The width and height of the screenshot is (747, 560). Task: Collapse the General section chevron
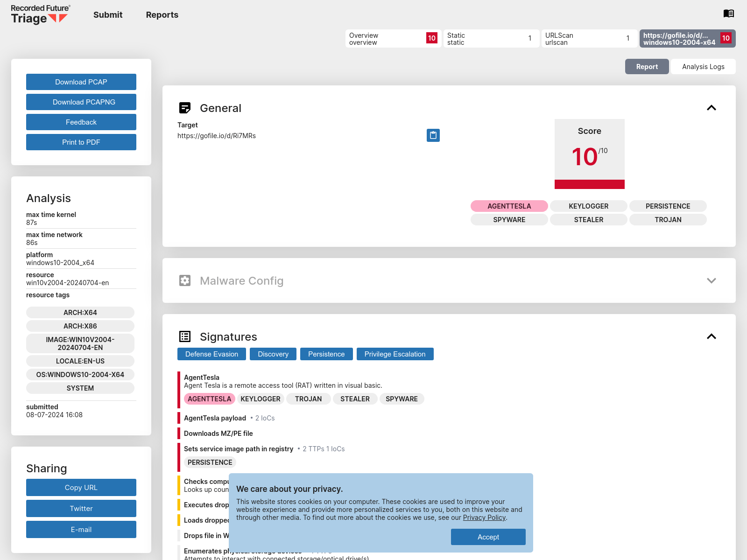tap(712, 108)
